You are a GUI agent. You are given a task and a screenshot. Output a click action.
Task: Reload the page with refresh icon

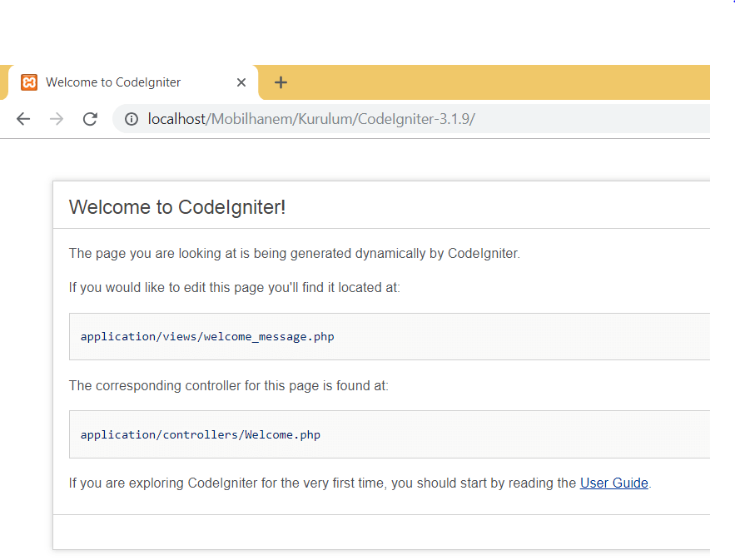90,119
